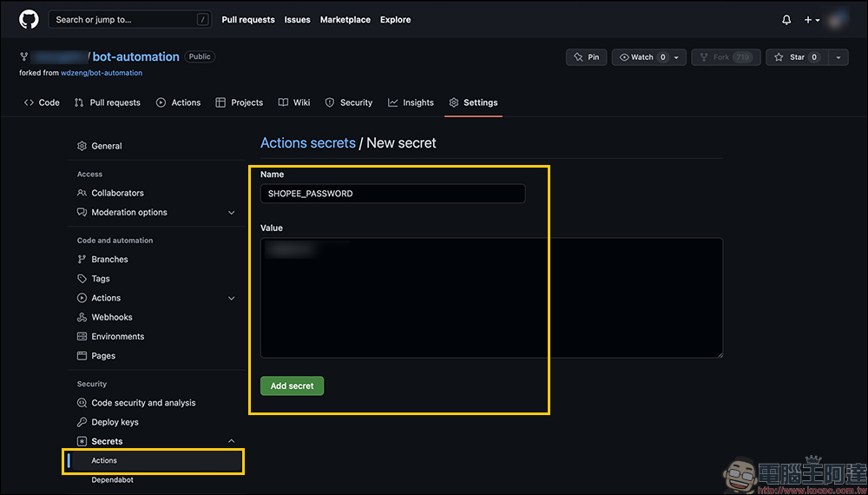This screenshot has width=868, height=495.
Task: Open the notifications bell
Action: click(x=786, y=20)
